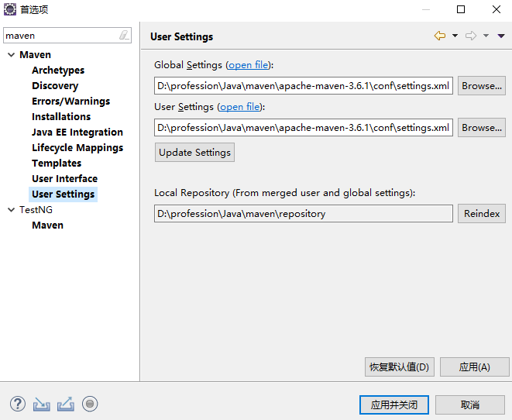Select Templates in Maven tree
This screenshot has height=420, width=512.
[x=57, y=163]
